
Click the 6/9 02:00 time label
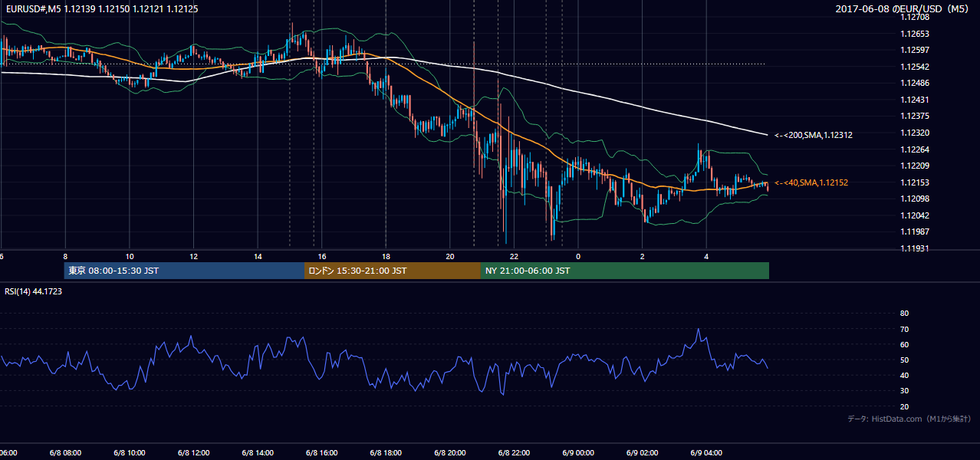pos(643,452)
